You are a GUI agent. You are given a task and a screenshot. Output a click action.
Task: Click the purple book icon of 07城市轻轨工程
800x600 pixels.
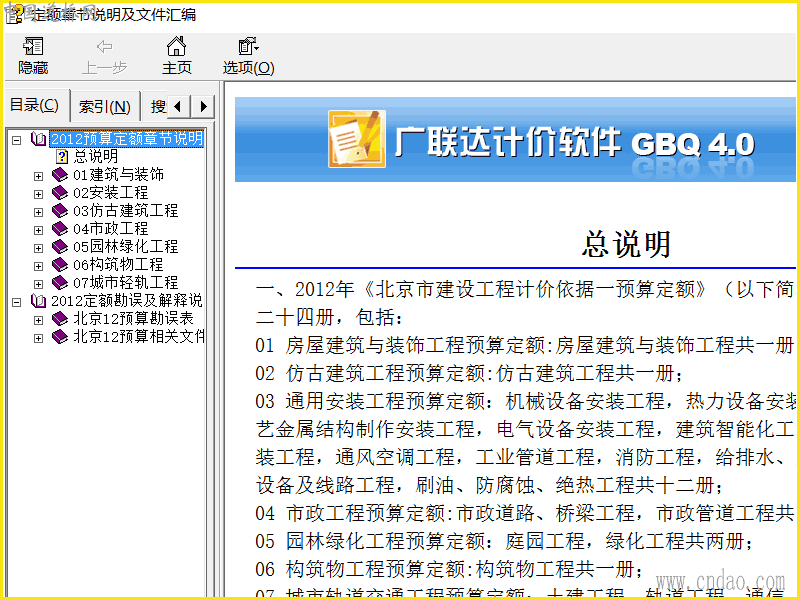pyautogui.click(x=60, y=283)
